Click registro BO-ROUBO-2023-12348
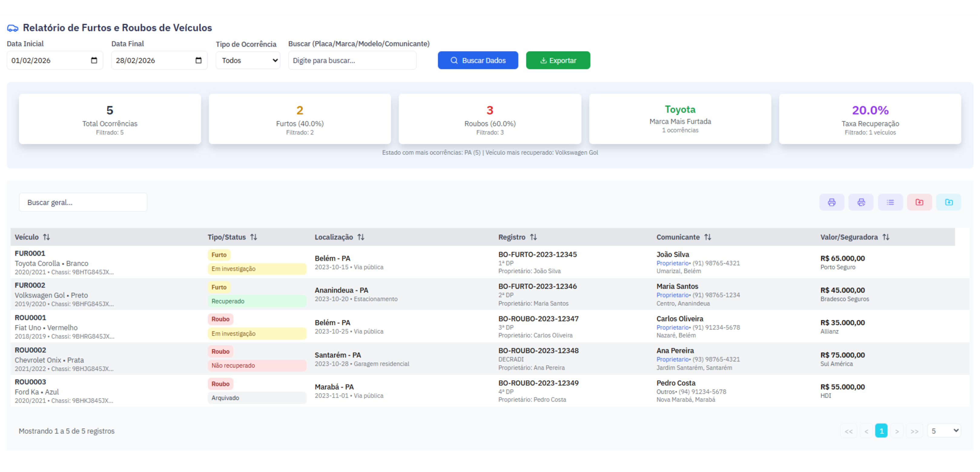The image size is (980, 472). [x=538, y=351]
